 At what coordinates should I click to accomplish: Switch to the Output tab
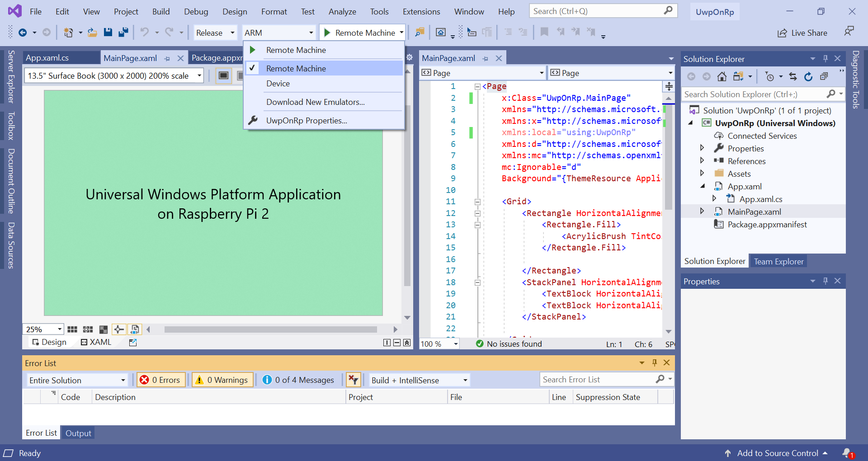point(78,433)
